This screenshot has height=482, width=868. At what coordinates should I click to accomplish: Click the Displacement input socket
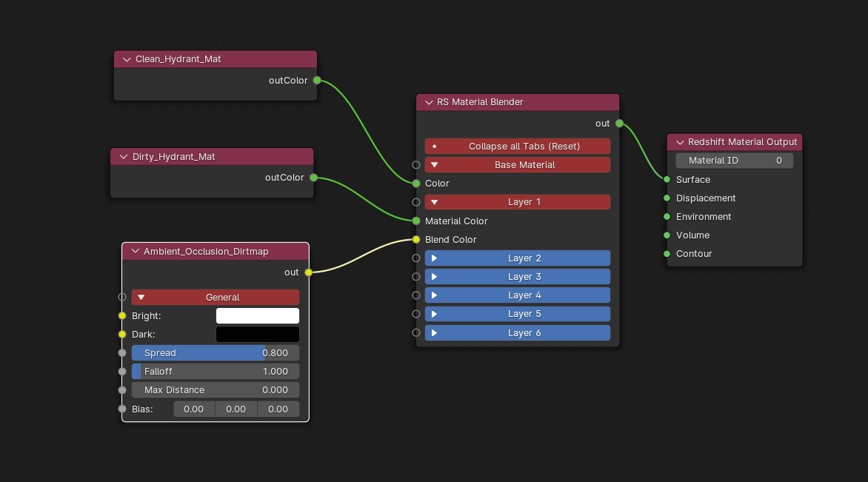coord(667,198)
